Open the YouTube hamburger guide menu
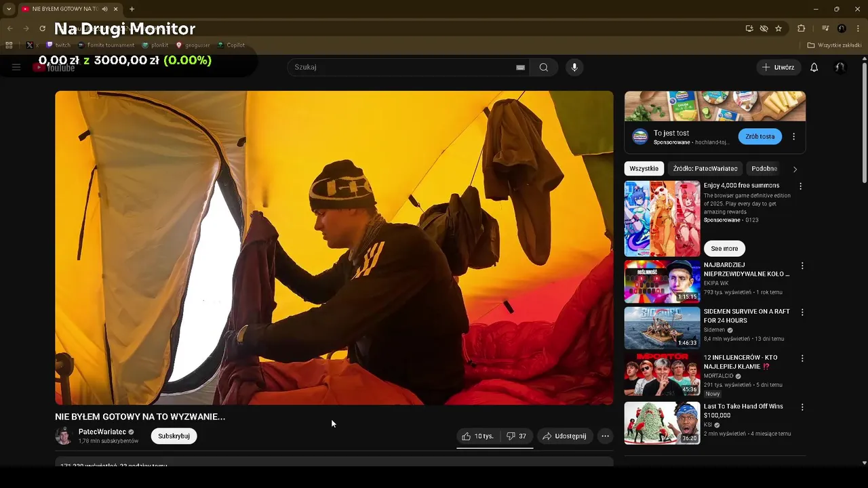 point(16,67)
